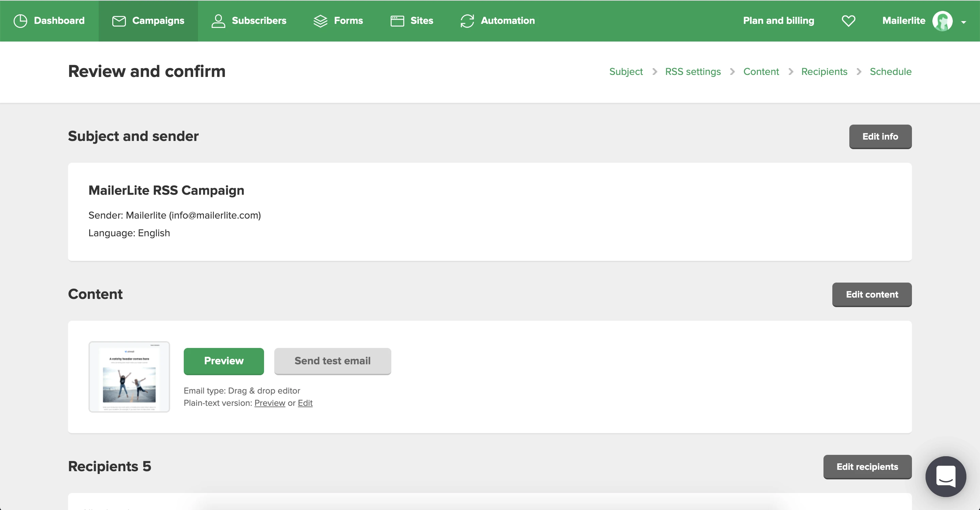Click the email template thumbnail

pyautogui.click(x=129, y=377)
